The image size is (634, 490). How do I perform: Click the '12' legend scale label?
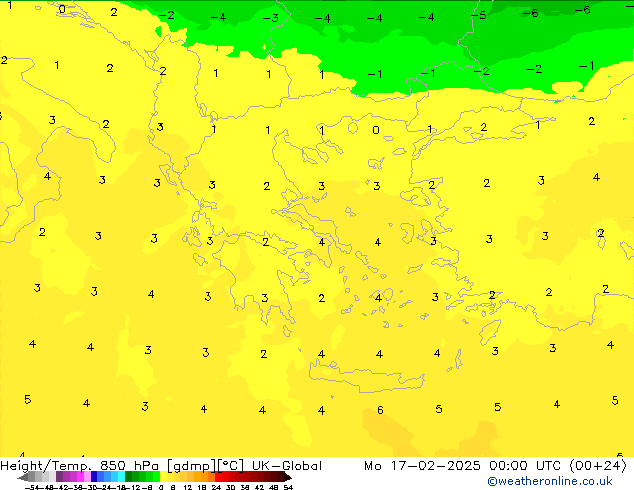[188, 487]
